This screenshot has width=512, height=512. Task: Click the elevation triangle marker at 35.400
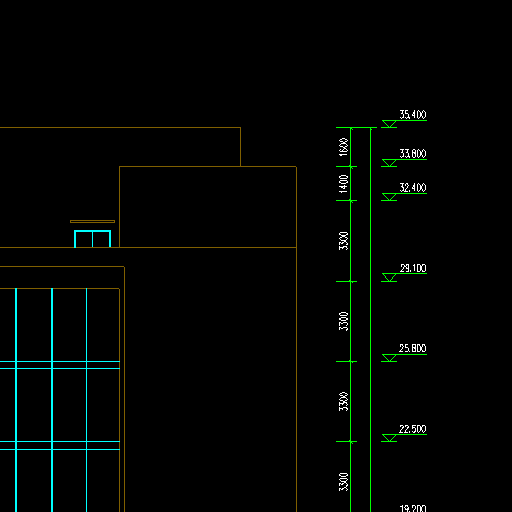(389, 124)
